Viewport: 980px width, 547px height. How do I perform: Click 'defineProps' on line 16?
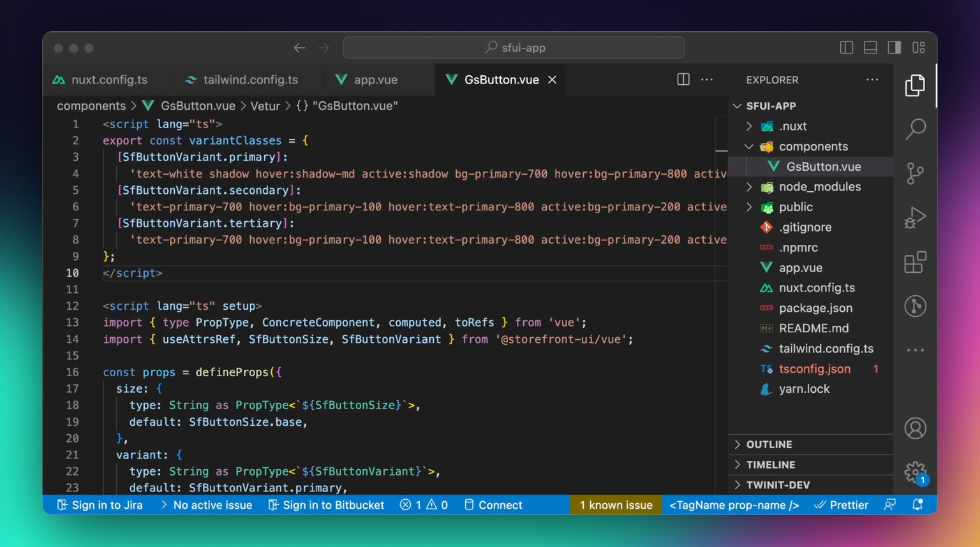[x=232, y=372]
